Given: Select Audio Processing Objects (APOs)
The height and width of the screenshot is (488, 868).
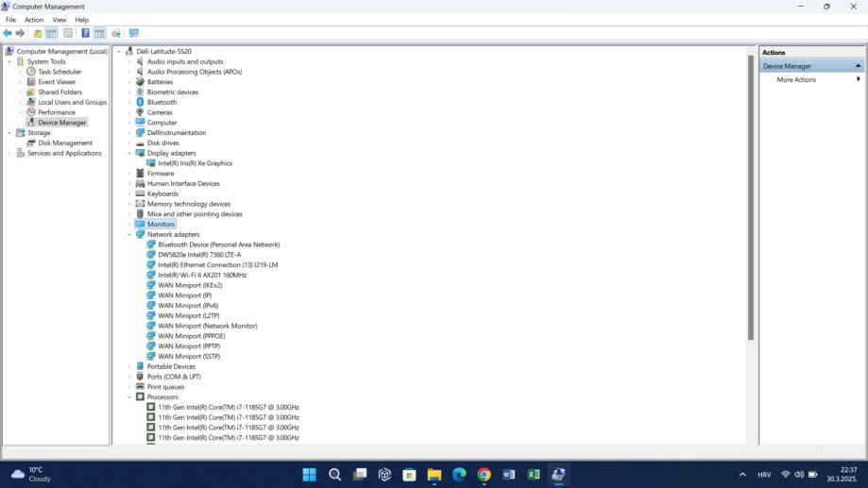Looking at the screenshot, I should 195,72.
